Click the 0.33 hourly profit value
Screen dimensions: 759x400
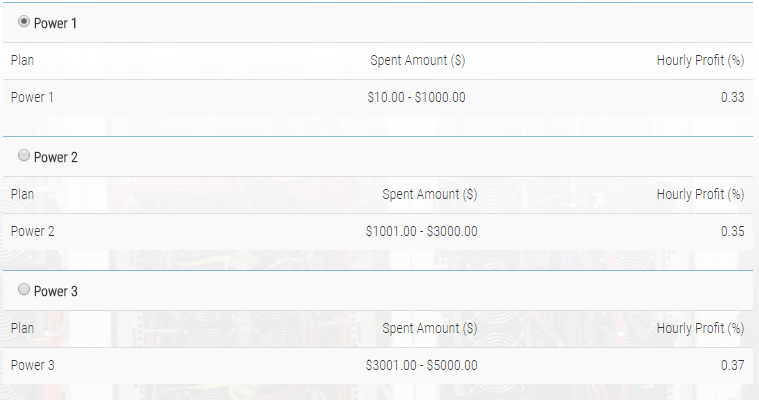[x=732, y=97]
